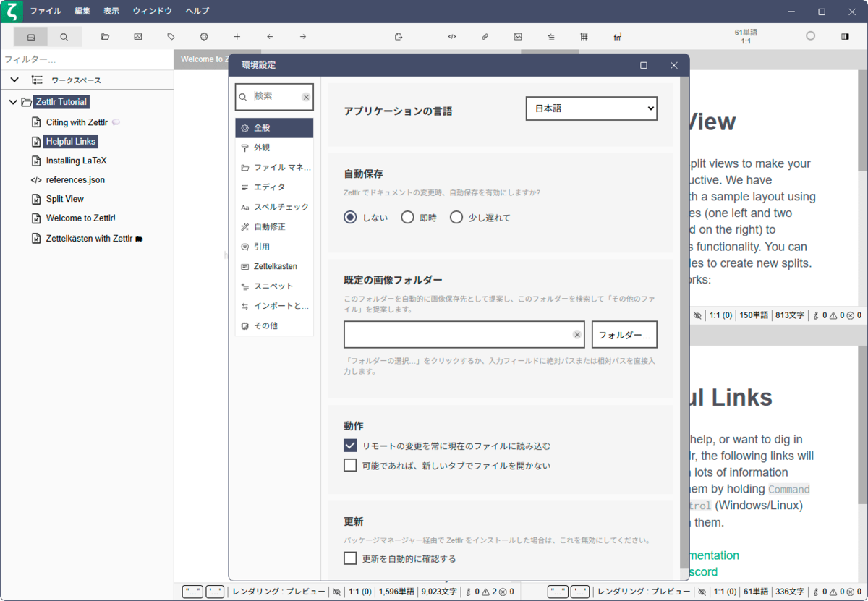Toggle eye icon in Split View pane statusbar
The height and width of the screenshot is (601, 868).
697,315
